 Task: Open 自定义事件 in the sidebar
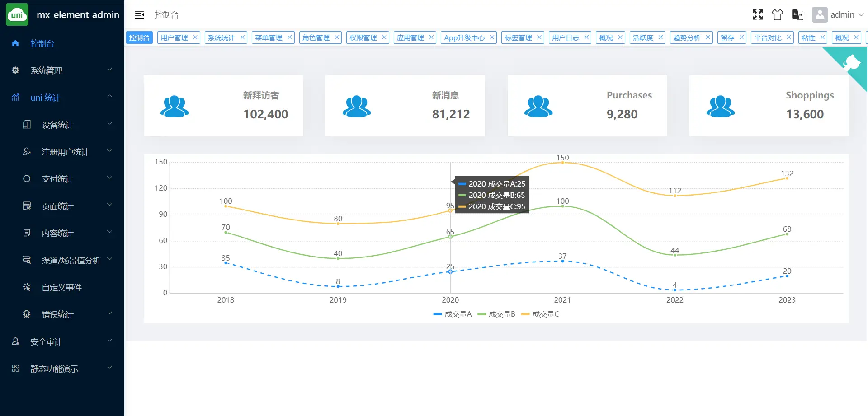pos(61,287)
